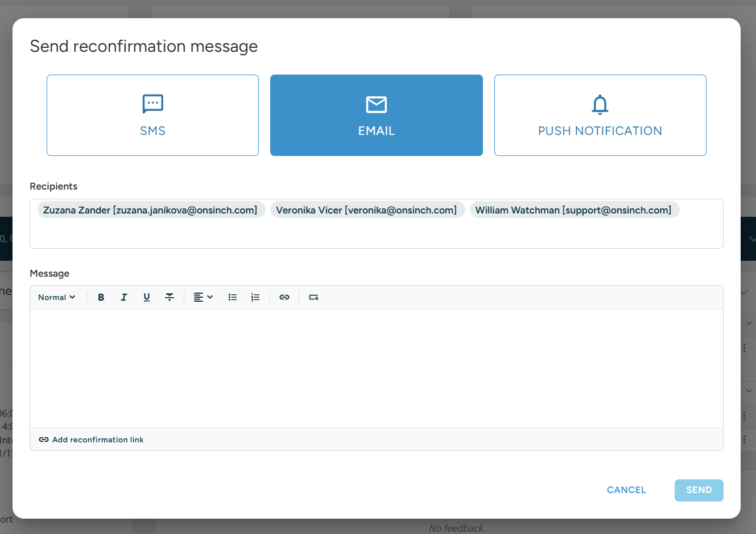Insert a bulleted list
Viewport: 756px width, 534px height.
tap(233, 297)
